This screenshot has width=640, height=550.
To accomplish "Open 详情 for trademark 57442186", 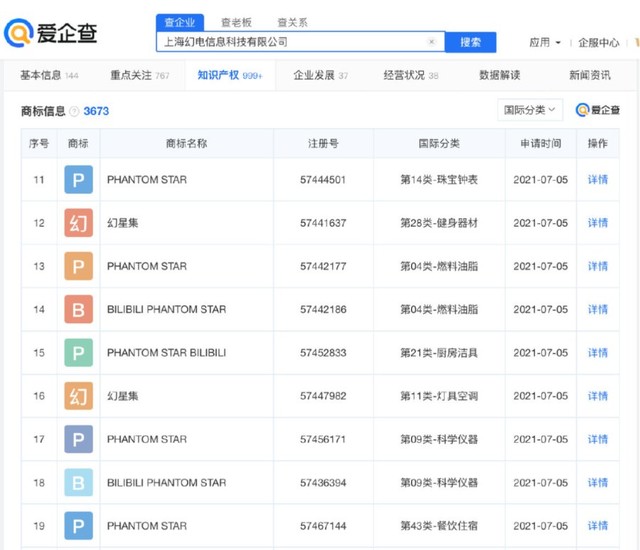I will pos(598,309).
